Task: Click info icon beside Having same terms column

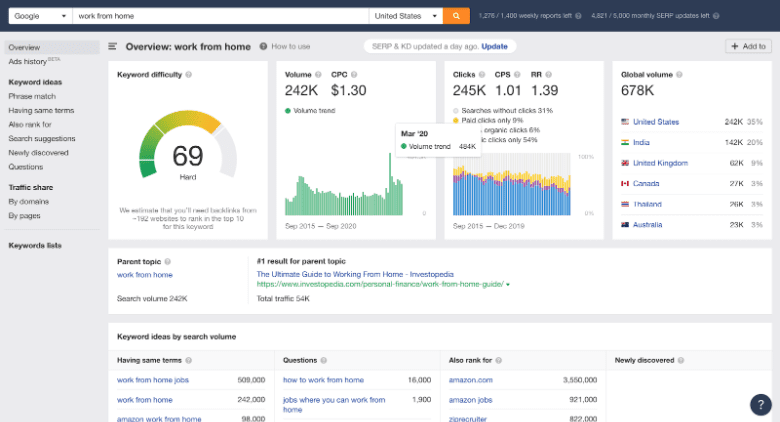Action: 188,360
